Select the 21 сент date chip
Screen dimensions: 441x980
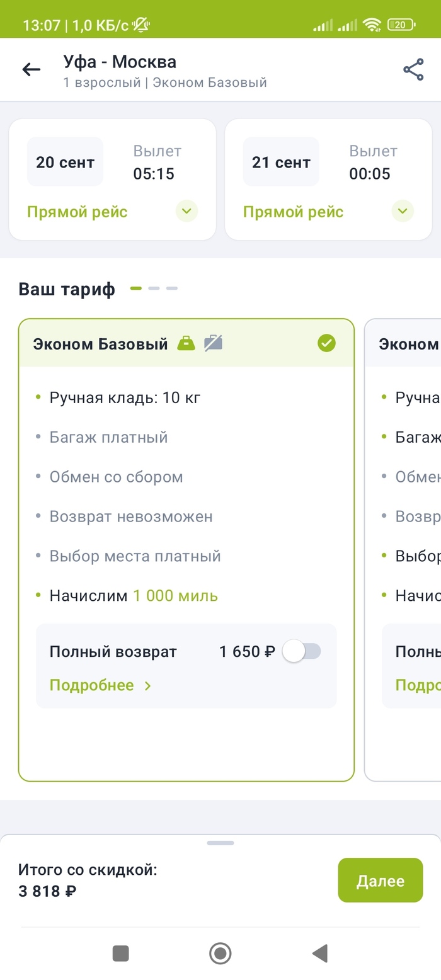281,162
